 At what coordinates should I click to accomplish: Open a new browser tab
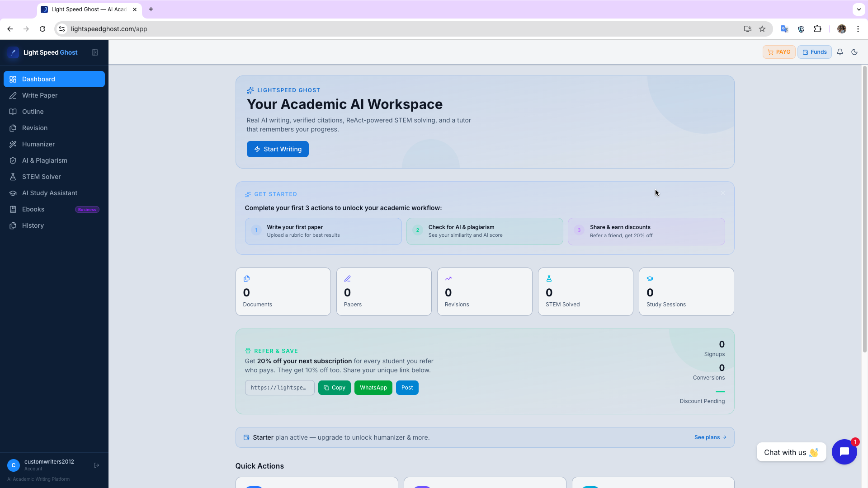point(151,9)
